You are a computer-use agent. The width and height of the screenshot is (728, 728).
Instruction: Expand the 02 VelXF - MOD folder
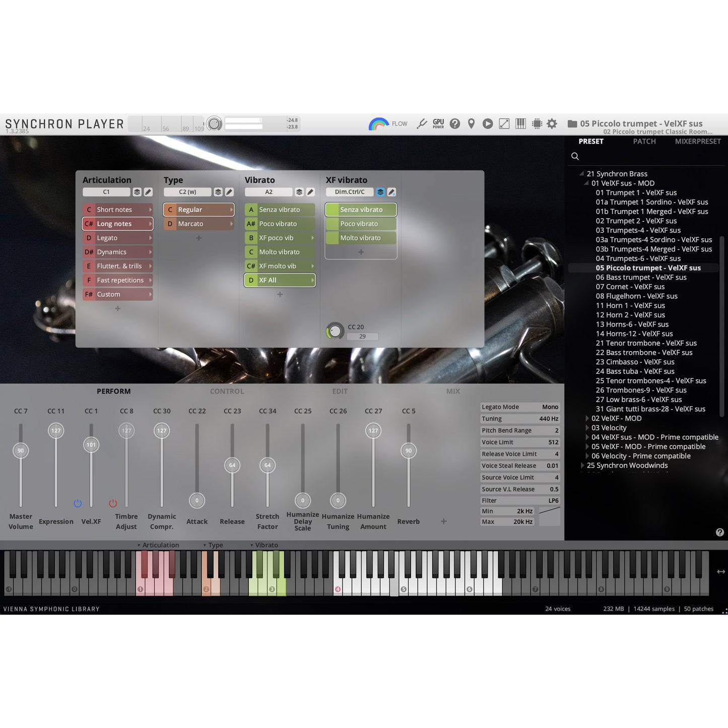587,418
